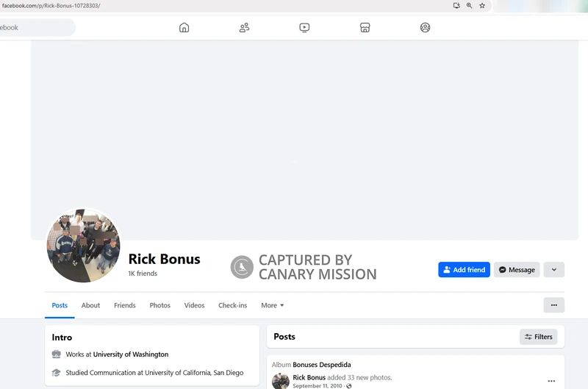Open the Friends icon in top navigation
Viewport: 588px width, 389px height.
point(244,27)
